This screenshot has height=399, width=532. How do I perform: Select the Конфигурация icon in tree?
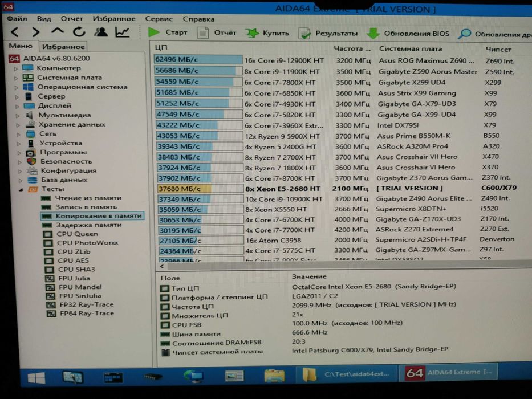[x=33, y=170]
